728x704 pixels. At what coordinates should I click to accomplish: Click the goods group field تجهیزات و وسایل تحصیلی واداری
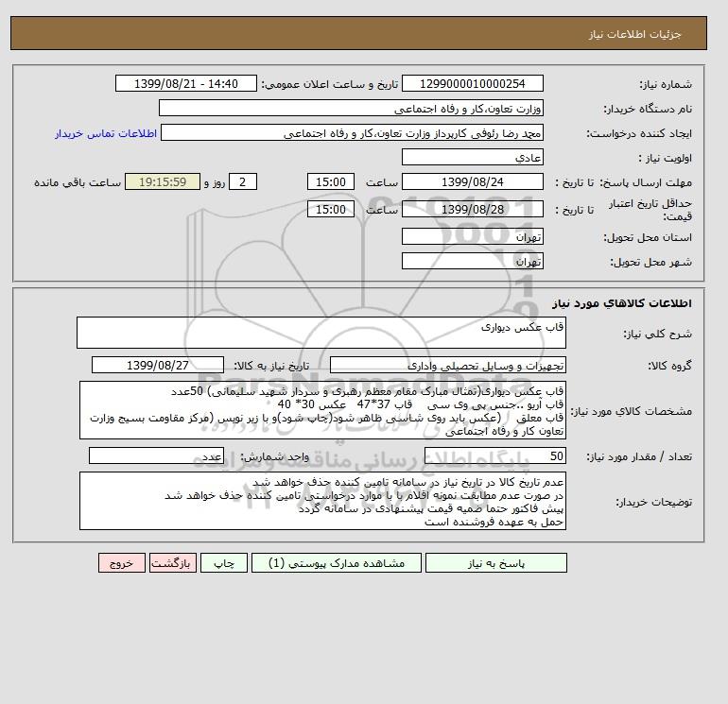(x=447, y=366)
